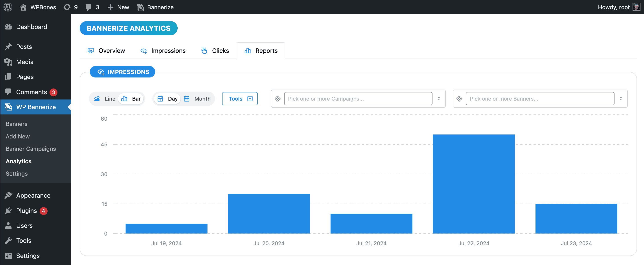Open Banners submenu item
The width and height of the screenshot is (644, 265).
pyautogui.click(x=17, y=124)
